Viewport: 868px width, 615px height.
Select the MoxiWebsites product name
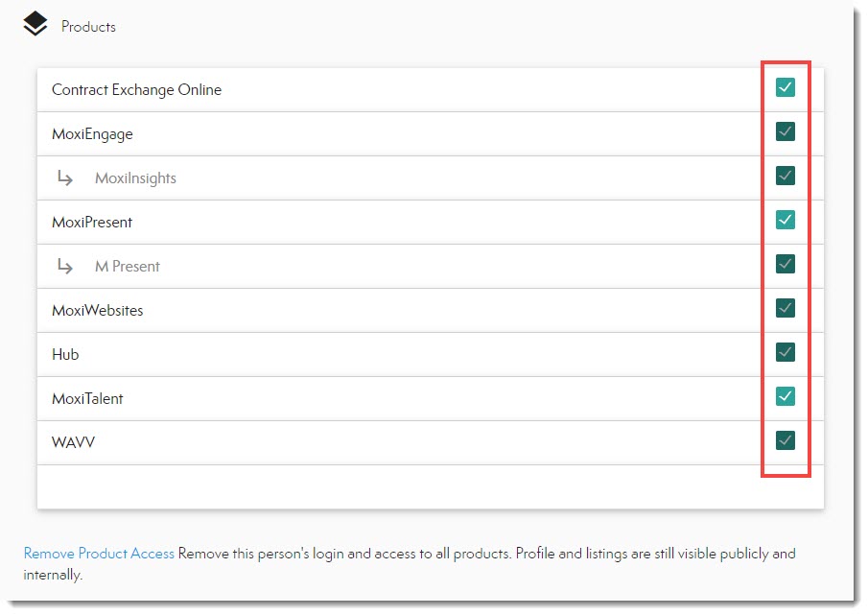coord(97,311)
